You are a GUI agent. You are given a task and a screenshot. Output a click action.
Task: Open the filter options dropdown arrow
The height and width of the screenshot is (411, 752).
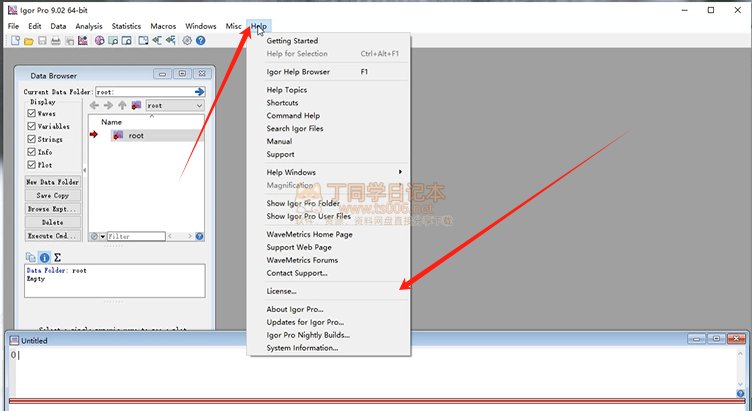pyautogui.click(x=101, y=237)
